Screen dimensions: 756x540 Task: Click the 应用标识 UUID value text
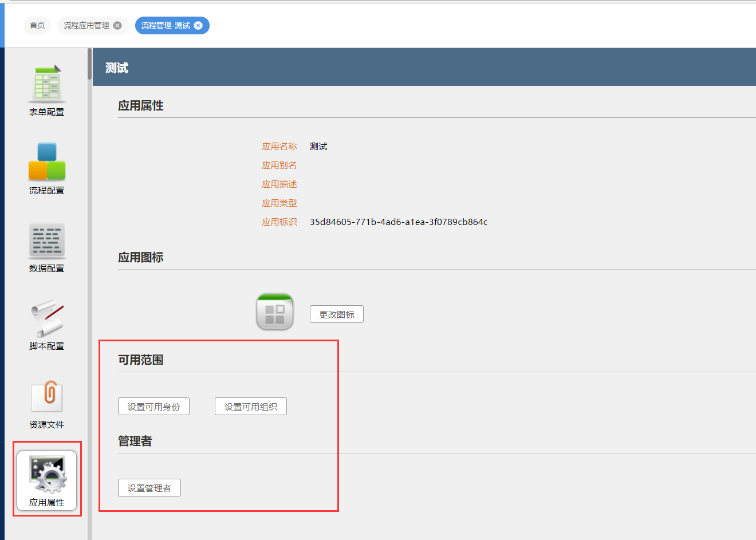[x=399, y=222]
